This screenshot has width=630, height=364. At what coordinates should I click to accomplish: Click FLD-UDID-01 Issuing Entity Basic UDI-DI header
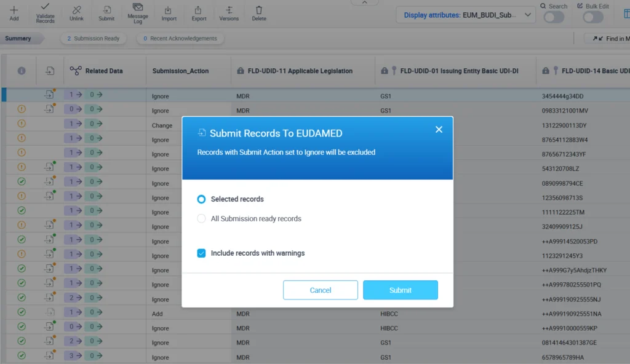[x=459, y=71]
